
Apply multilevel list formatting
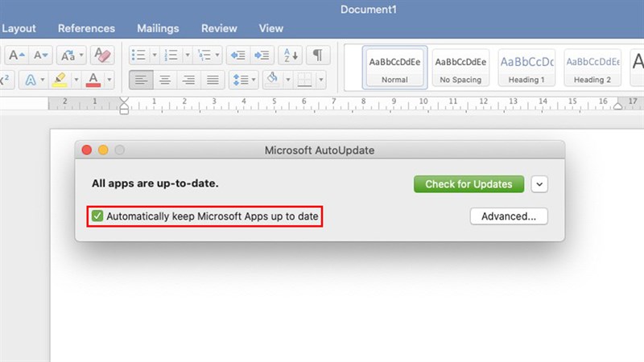(x=204, y=55)
